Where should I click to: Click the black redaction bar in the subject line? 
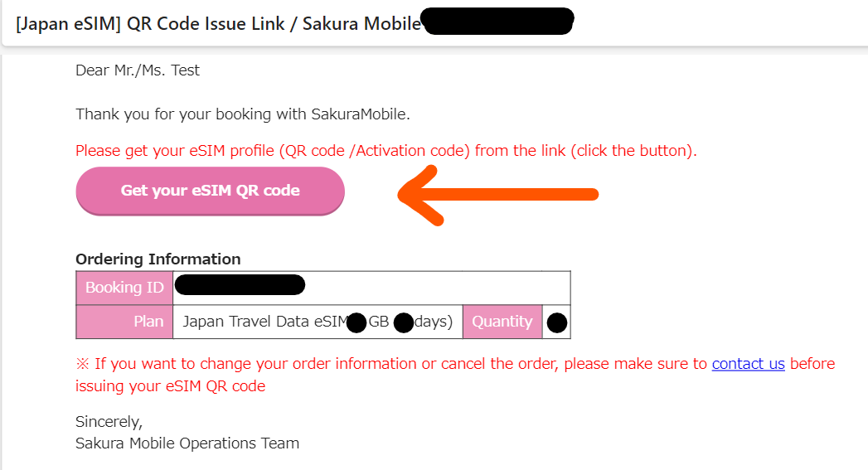pos(497,21)
